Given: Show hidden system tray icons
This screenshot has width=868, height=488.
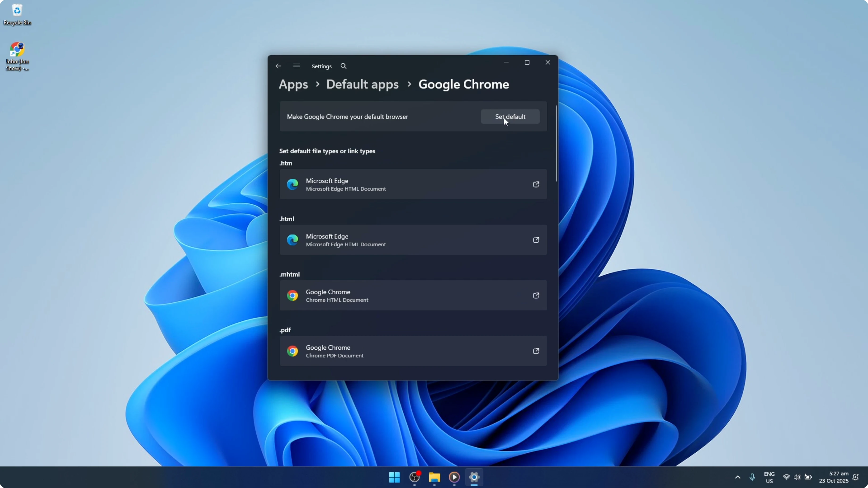Looking at the screenshot, I should [x=737, y=477].
